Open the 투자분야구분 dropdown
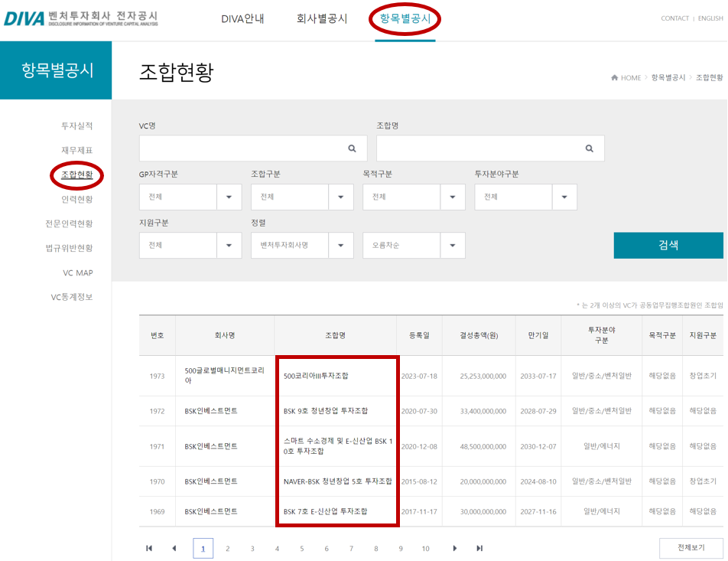The image size is (728, 561). (x=525, y=197)
